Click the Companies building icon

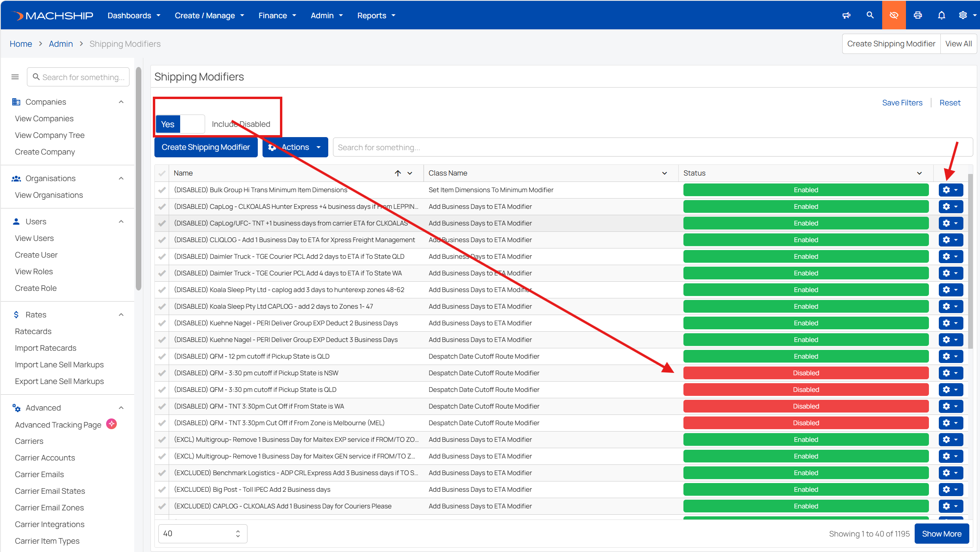pos(16,102)
